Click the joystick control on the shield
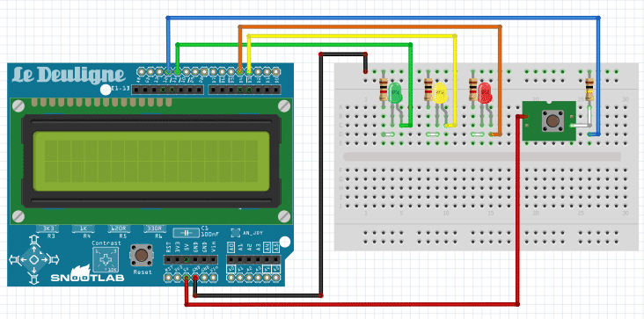This screenshot has width=644, height=319. [34, 259]
